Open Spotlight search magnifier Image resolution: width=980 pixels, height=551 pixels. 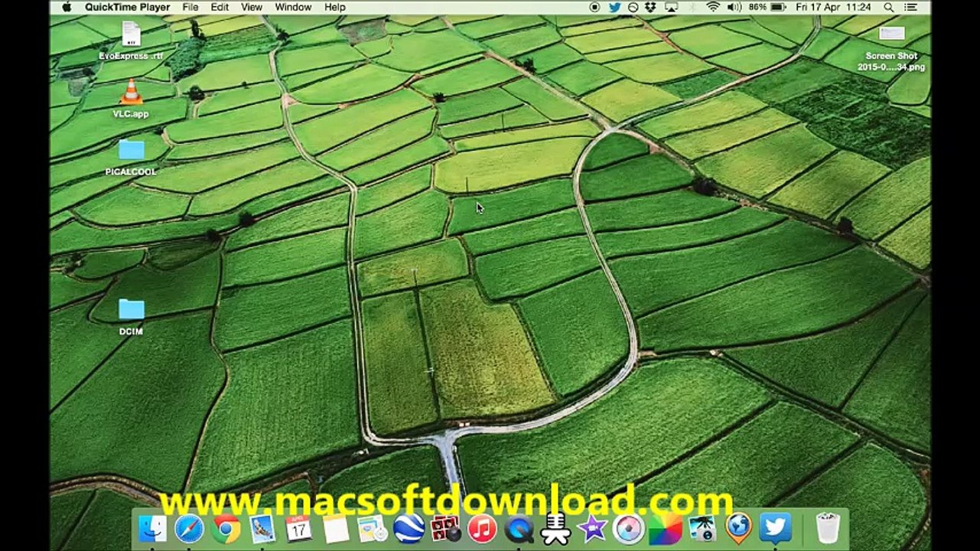tap(889, 7)
